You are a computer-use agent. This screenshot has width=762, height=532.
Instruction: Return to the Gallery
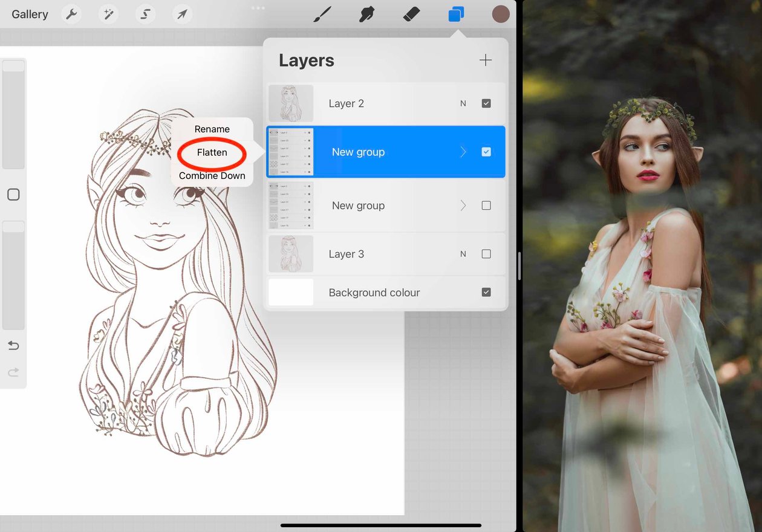click(30, 15)
